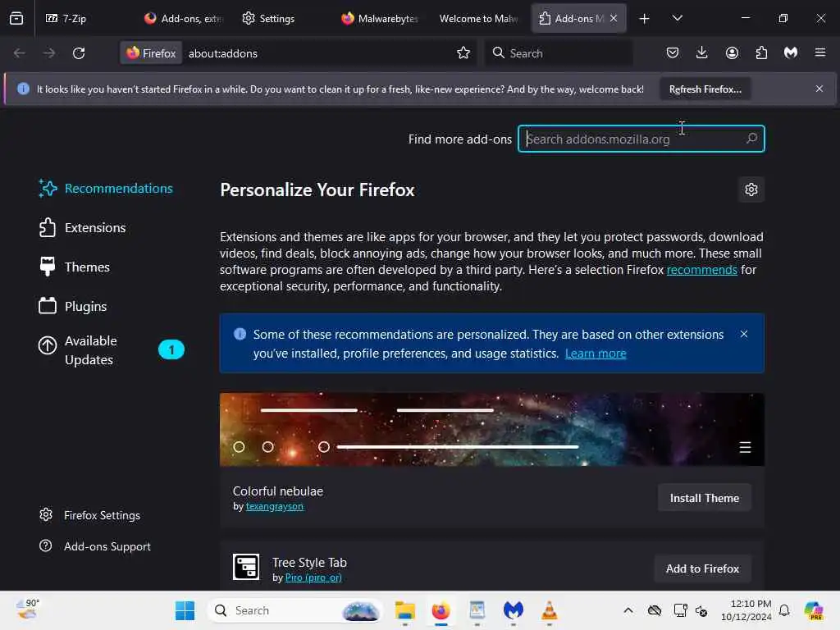Open the Firefox account menu
The height and width of the screenshot is (630, 840).
click(732, 52)
